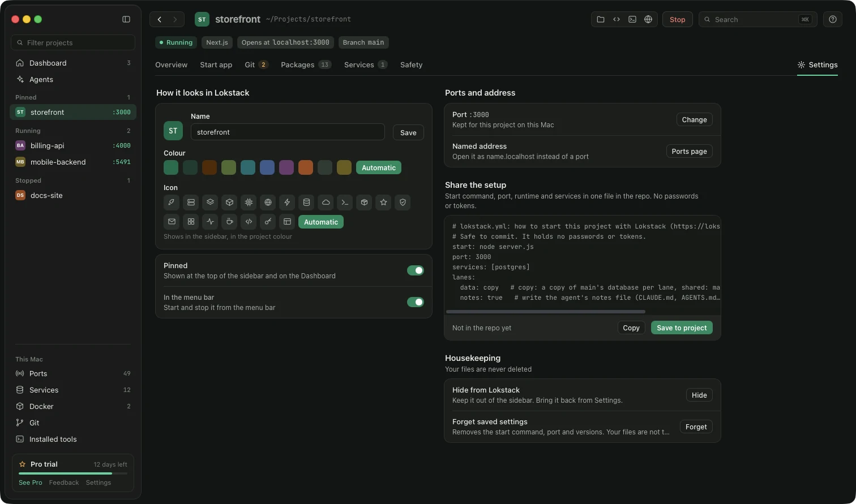Choose the four-squares grid icon
Viewport: 856px width, 504px height.
[191, 222]
